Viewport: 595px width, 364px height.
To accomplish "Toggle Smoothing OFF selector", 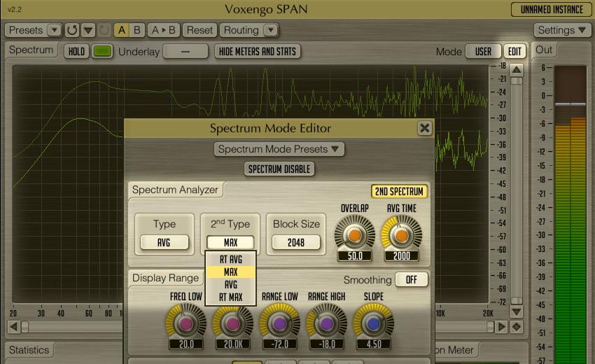I will [412, 280].
